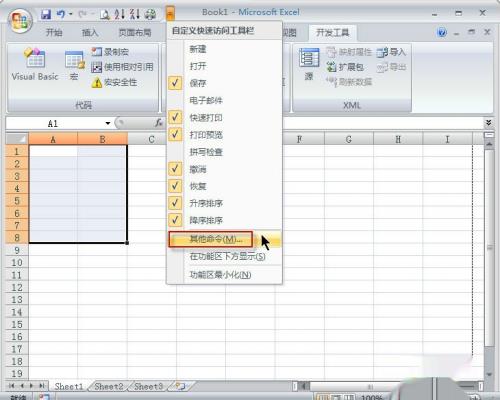Click the XML 源 source icon

point(309,64)
